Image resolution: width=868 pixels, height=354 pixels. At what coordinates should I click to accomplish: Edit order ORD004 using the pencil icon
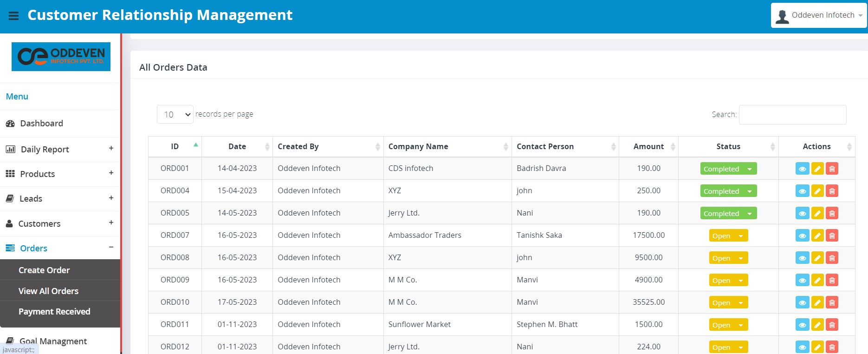click(817, 191)
